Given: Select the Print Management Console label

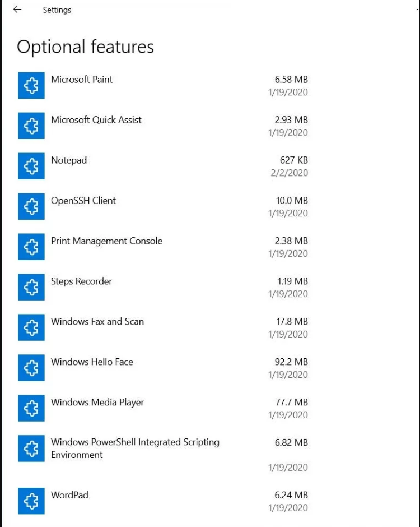Looking at the screenshot, I should [106, 241].
